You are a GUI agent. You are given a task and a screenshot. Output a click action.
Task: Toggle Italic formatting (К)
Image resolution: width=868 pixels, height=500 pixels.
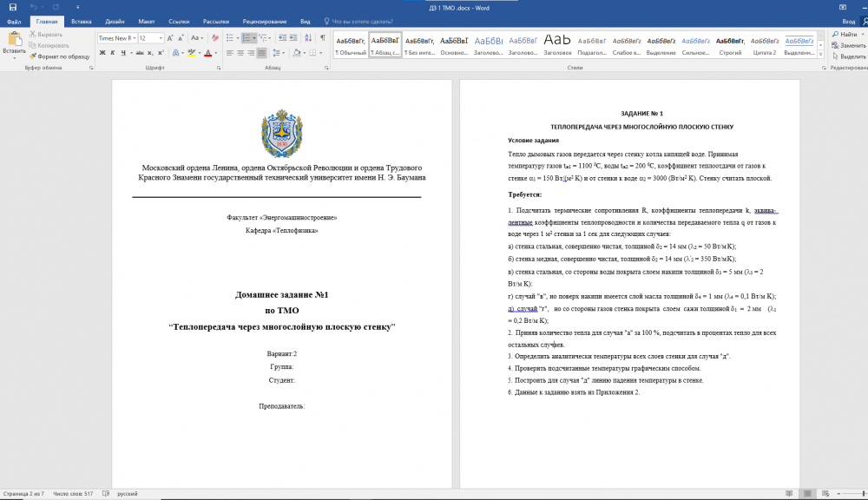pyautogui.click(x=113, y=53)
